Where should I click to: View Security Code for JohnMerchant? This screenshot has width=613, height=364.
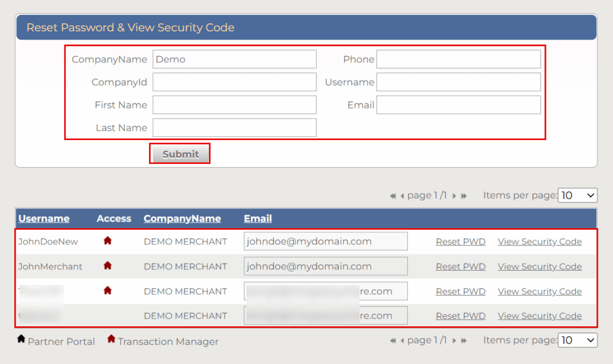539,266
